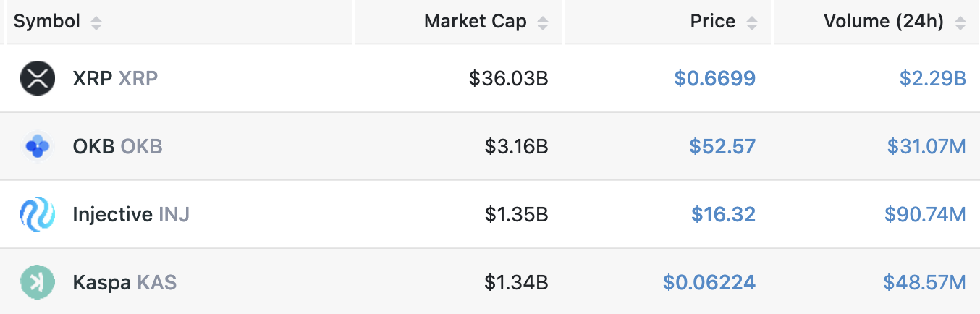Viewport: 980px width, 314px height.
Task: Click Kaspa market cap value $1.34B
Action: coord(516,282)
